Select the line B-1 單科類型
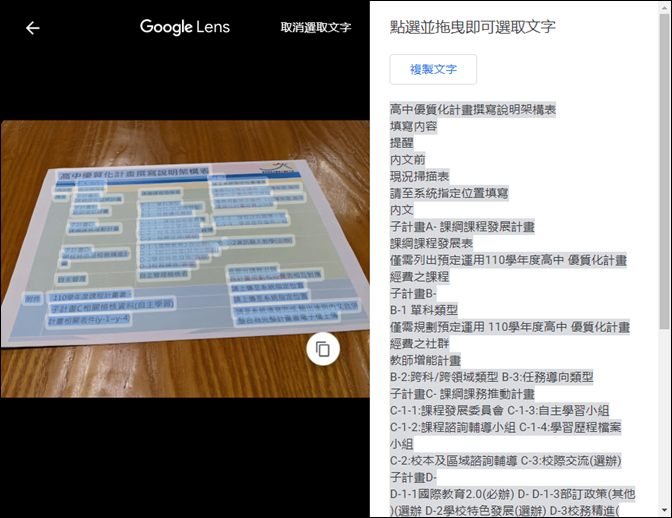The image size is (672, 518). coord(424,310)
